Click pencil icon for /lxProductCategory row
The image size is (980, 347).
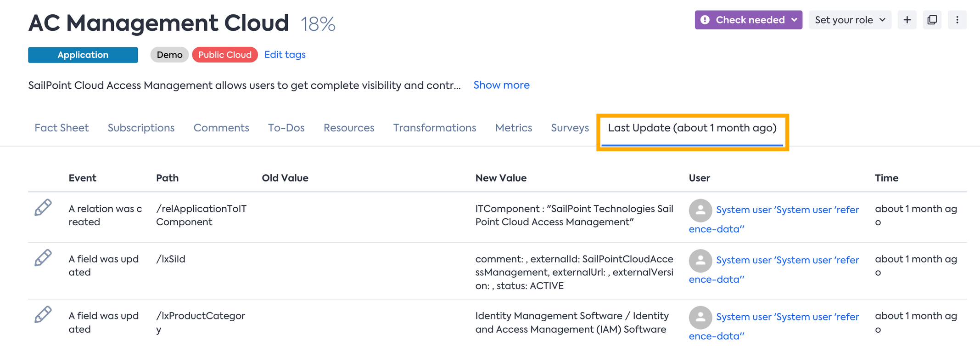coord(43,315)
